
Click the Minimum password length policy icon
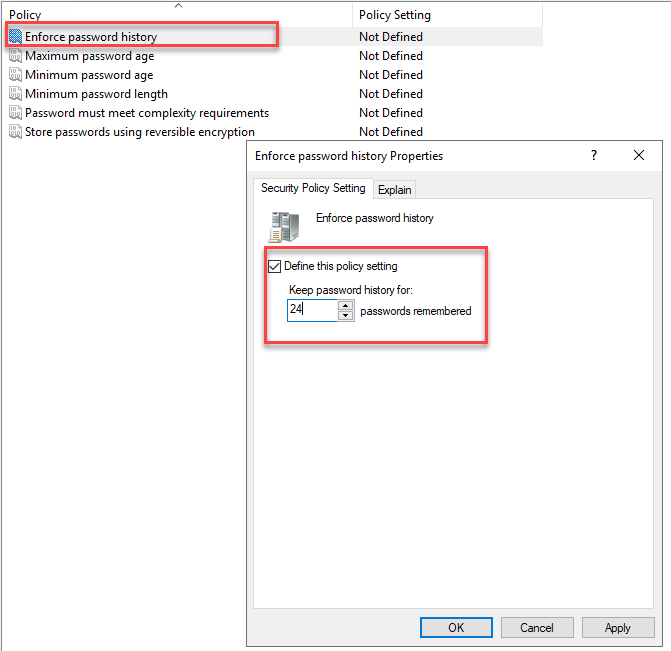pos(15,94)
